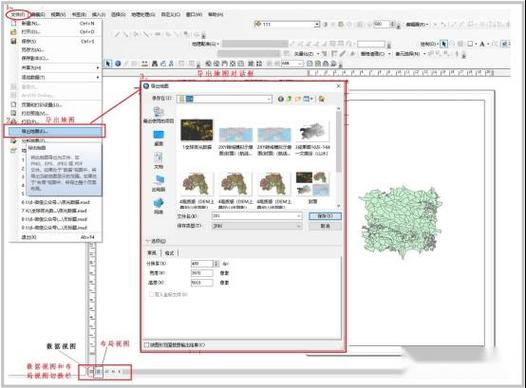Switch to layout view button at bottom left
The height and width of the screenshot is (388, 526).
point(98,371)
